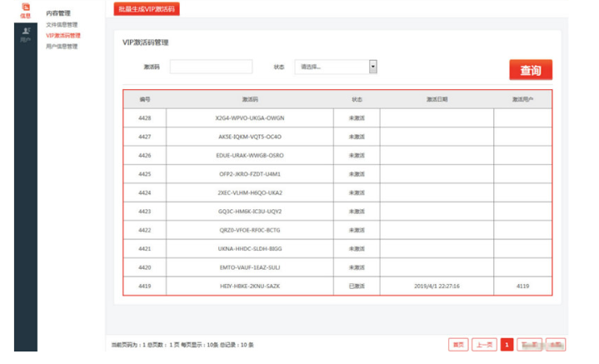
Task: Click activation code X2G4-WPVO-UKGA-OWGN
Action: point(249,118)
